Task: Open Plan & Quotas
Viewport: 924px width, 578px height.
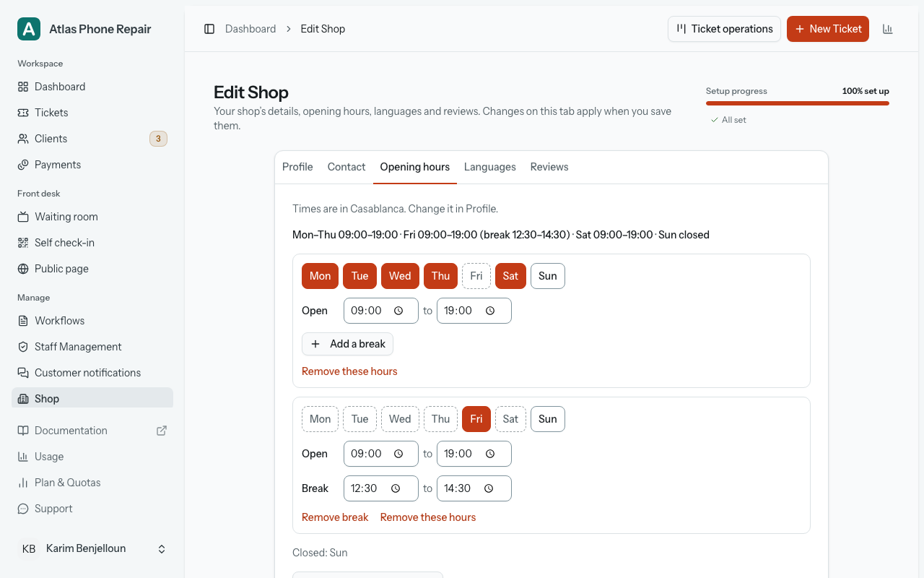Action: pyautogui.click(x=92, y=483)
